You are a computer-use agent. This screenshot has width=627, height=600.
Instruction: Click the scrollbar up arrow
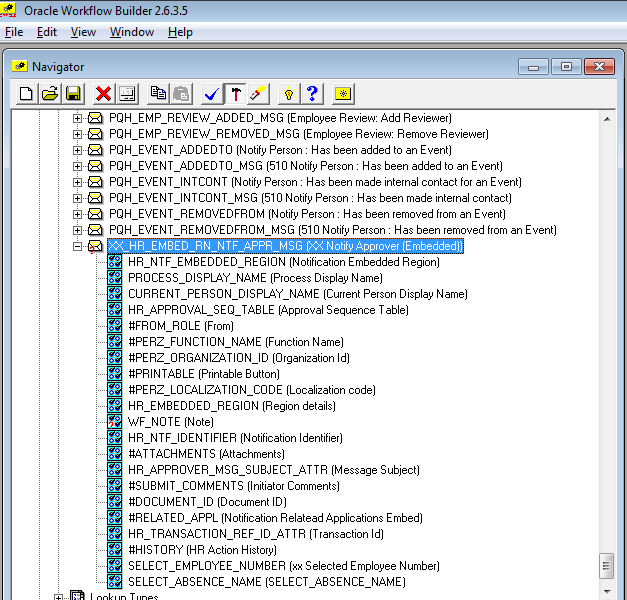[607, 119]
